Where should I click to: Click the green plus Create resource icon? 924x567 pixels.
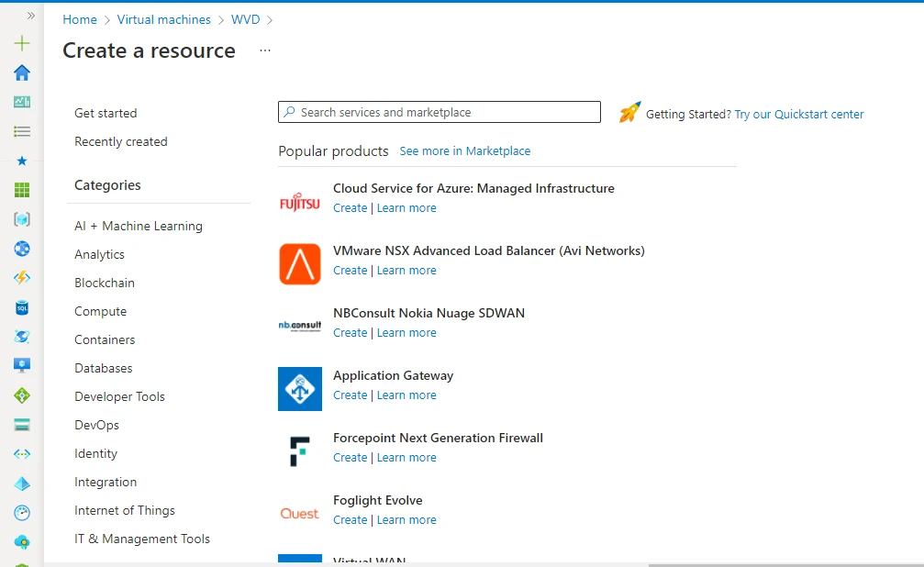[x=22, y=43]
